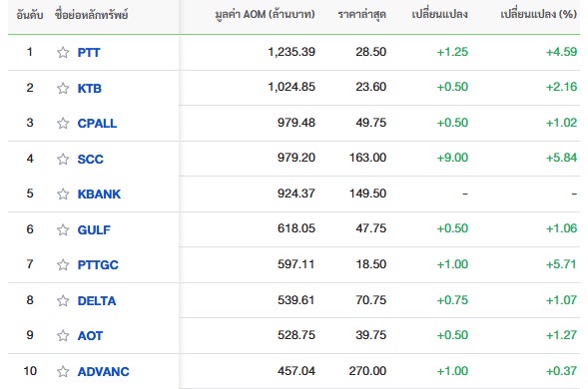Image resolution: width=588 pixels, height=389 pixels.
Task: Toggle the favorite star for PTT
Action: click(63, 52)
